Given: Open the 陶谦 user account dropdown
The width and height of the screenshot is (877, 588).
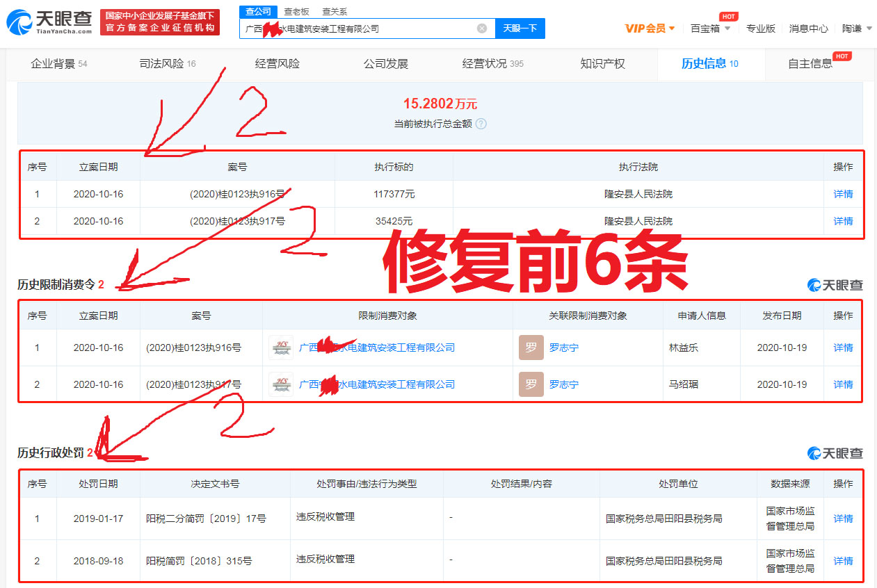Looking at the screenshot, I should coord(857,28).
